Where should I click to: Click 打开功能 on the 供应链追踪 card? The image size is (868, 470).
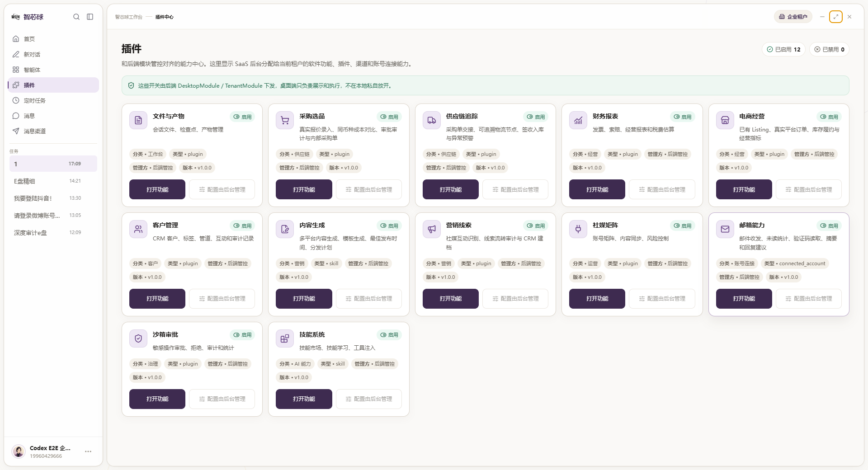coord(451,189)
